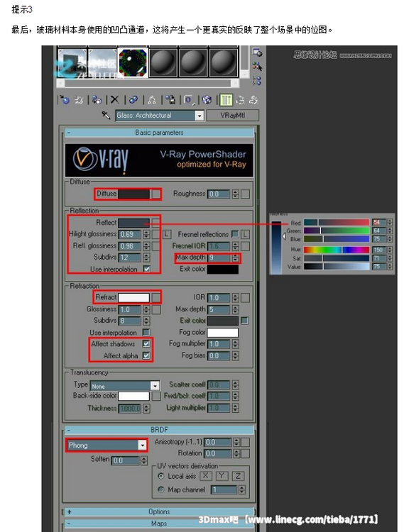
Task: Click the map button next to Refract swatch
Action: [x=155, y=297]
